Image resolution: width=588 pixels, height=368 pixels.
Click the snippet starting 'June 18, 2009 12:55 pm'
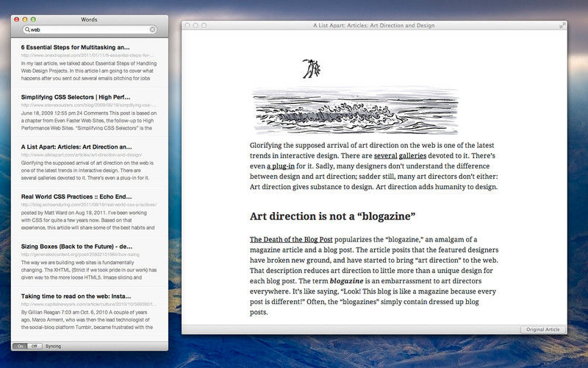(89, 121)
